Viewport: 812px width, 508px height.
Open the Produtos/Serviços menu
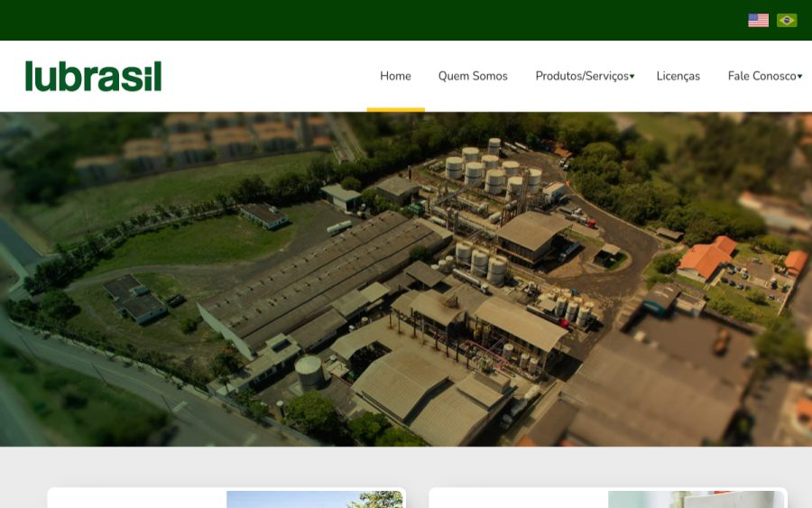coord(582,76)
